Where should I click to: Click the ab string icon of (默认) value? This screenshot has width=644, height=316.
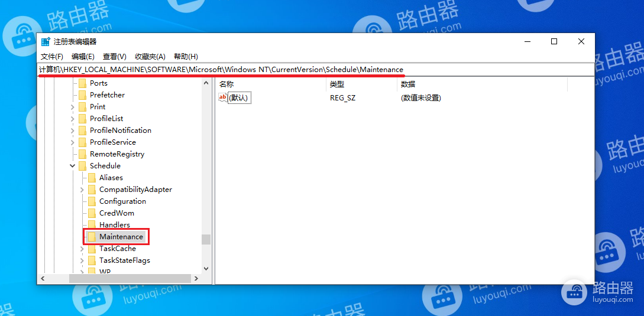pos(222,97)
